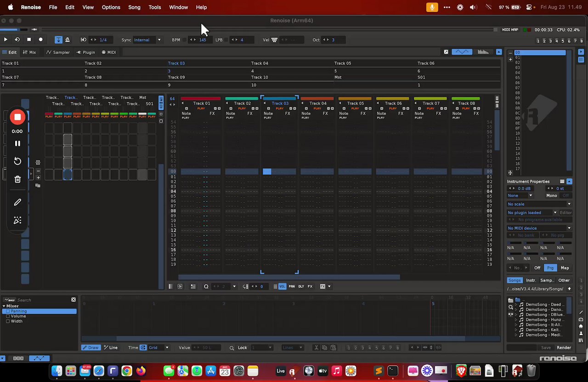This screenshot has height=382, width=588.
Task: Select the recording pencil draw tool
Action: [17, 202]
